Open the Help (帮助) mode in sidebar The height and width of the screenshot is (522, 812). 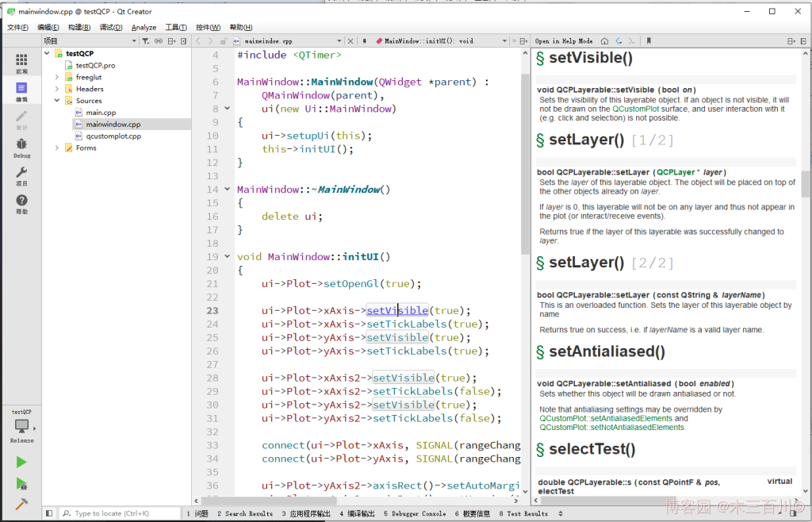pyautogui.click(x=21, y=205)
